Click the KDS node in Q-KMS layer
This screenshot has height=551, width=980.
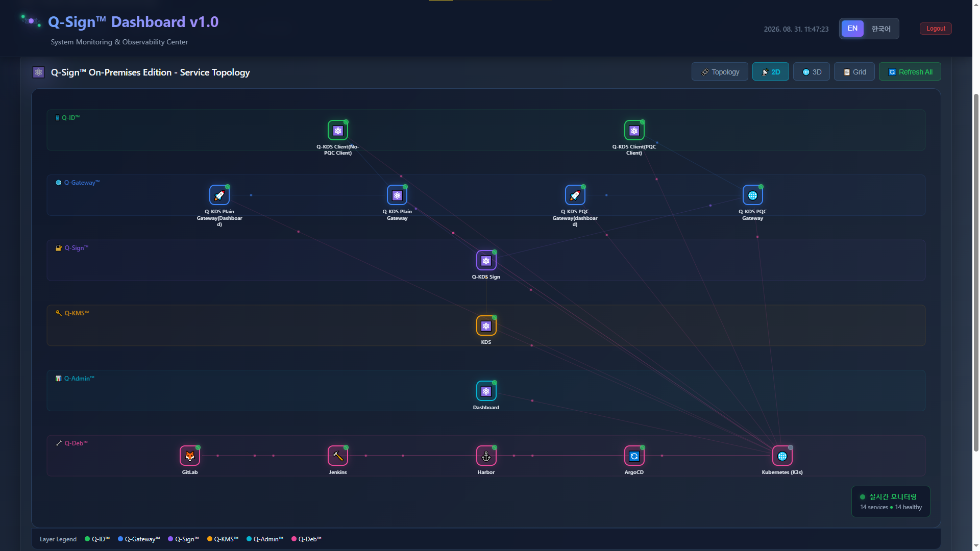[x=486, y=326]
